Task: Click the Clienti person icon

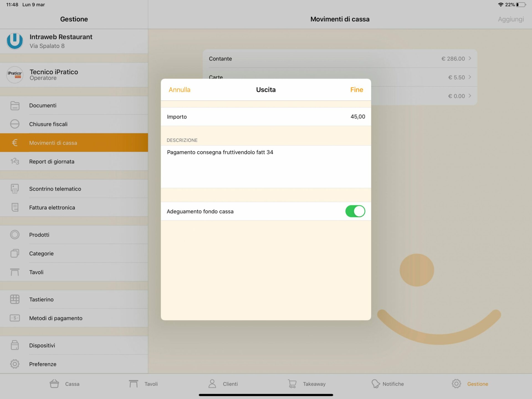Action: coord(212,384)
